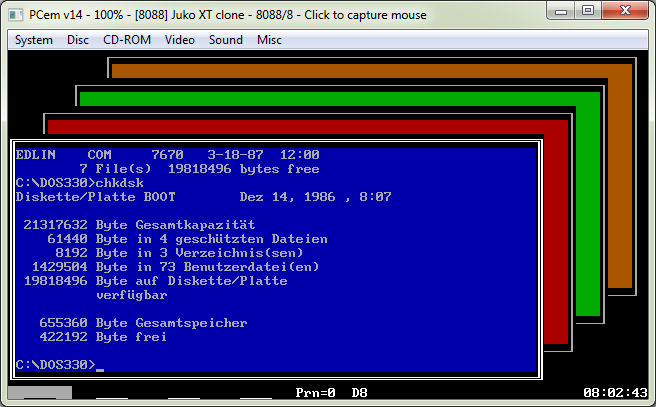656x407 pixels.
Task: Click the '7 File(s) 19818496 bytes free' line
Action: (x=199, y=169)
